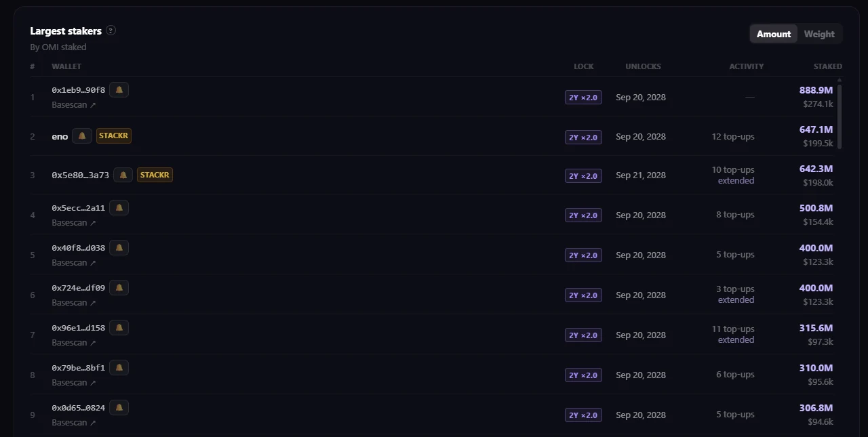
Task: Open Basescan link under 0x0d65…0824
Action: tap(74, 423)
